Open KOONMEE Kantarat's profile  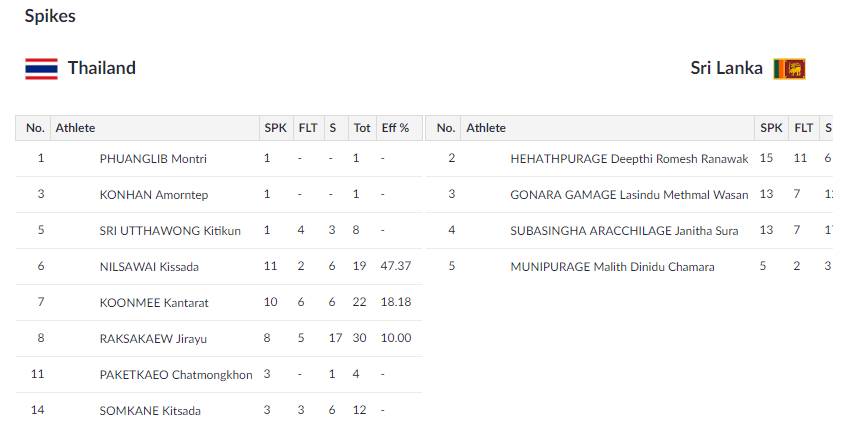click(152, 302)
